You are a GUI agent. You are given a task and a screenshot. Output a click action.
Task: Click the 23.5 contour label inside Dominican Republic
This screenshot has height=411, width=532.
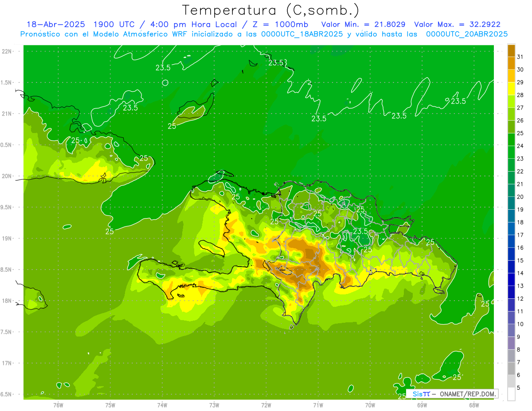tap(360, 231)
